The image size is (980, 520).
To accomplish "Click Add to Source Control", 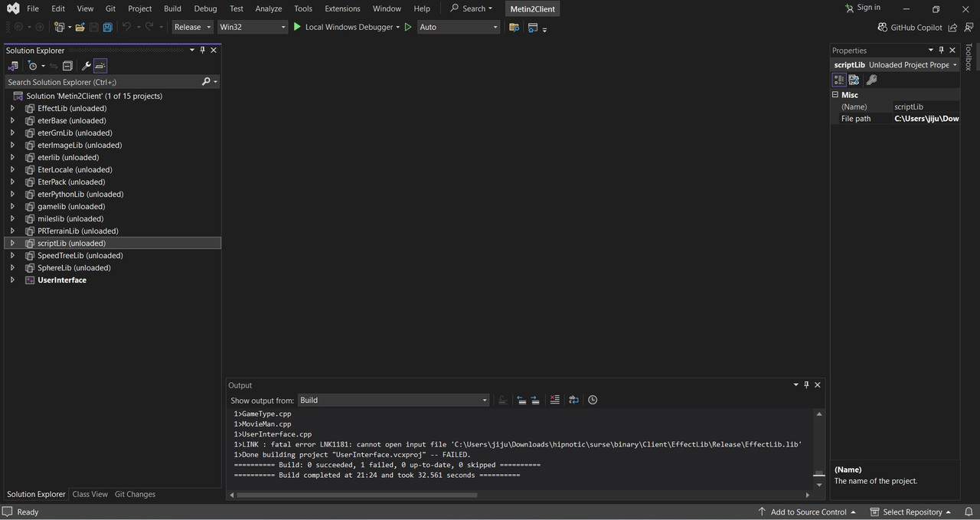I will (807, 512).
